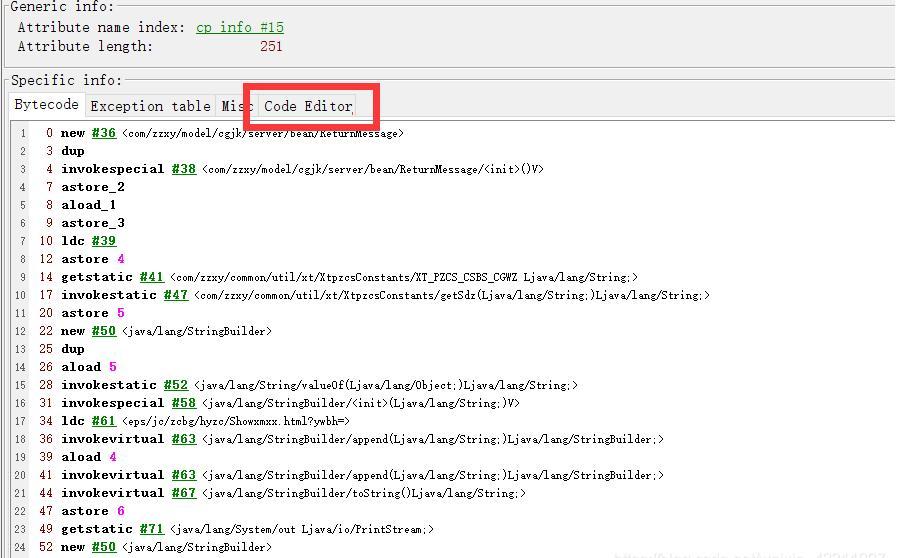The width and height of the screenshot is (920, 558).
Task: Click constant pool link #36 for ReturnMessage
Action: (103, 133)
